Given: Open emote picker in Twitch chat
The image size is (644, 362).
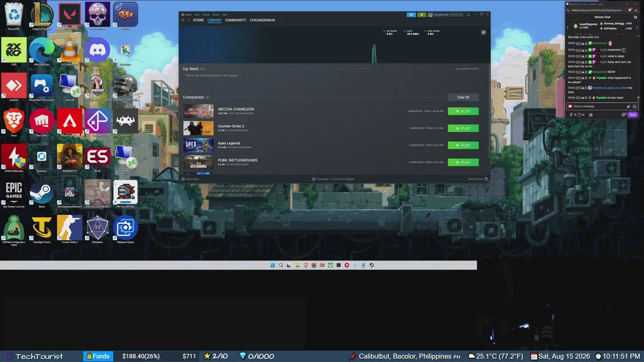Looking at the screenshot, I should point(634,106).
